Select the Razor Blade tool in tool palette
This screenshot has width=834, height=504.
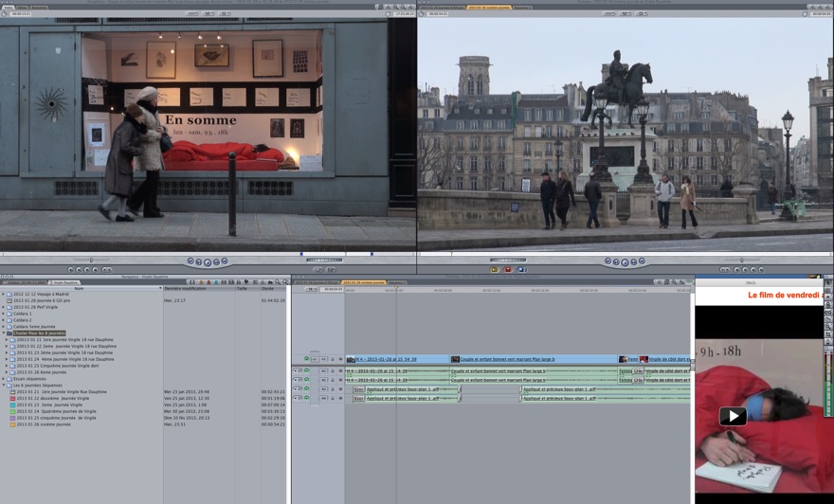[828, 319]
